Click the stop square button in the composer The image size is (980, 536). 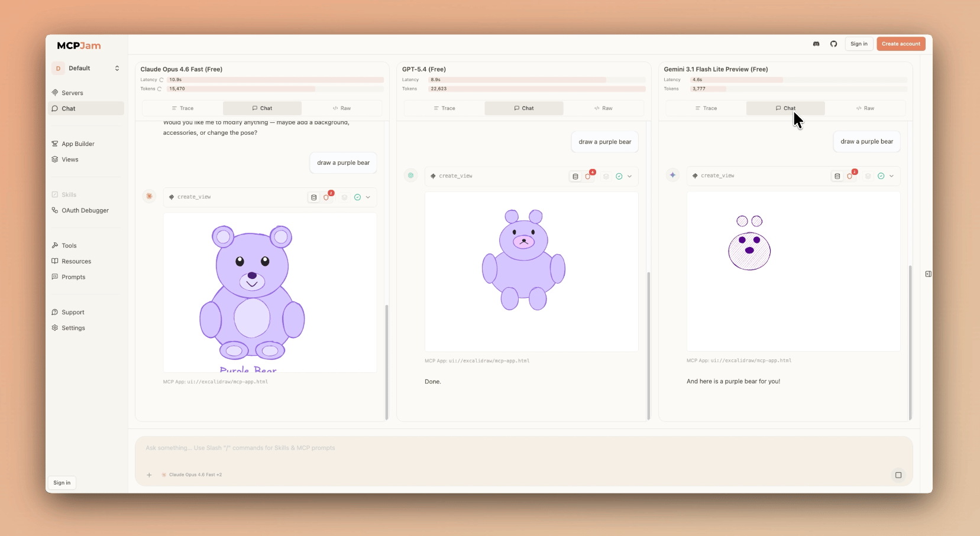click(898, 475)
